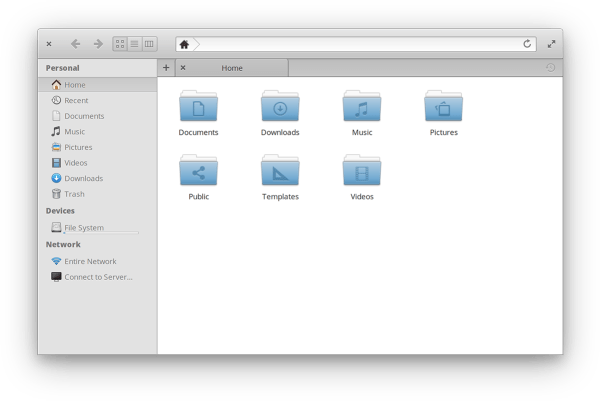Click Connect to Server...
Viewport: 600px width, 401px height.
coord(98,277)
